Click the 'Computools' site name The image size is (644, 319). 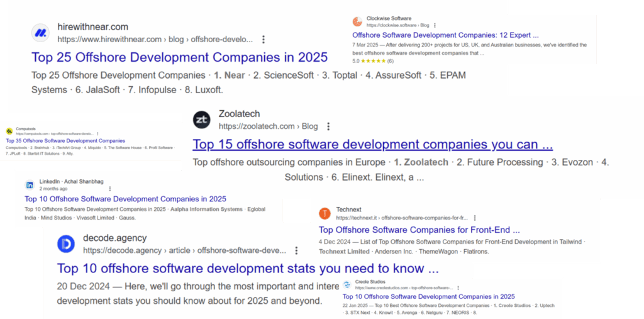(x=26, y=129)
